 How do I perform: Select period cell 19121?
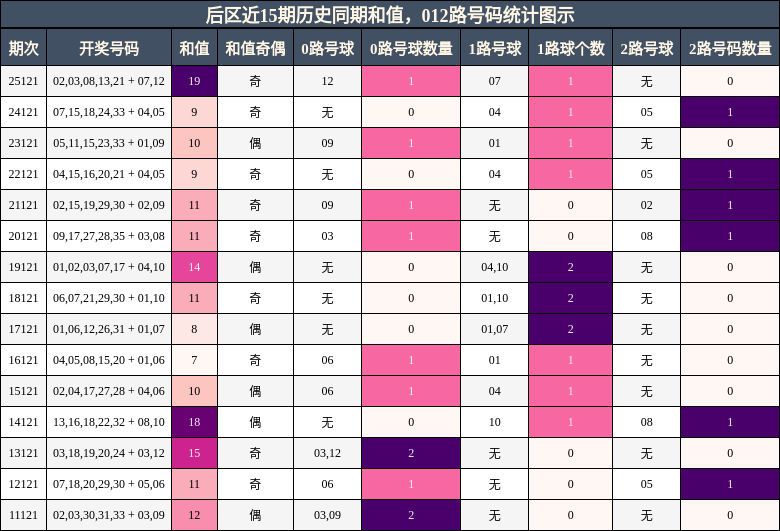tap(23, 267)
